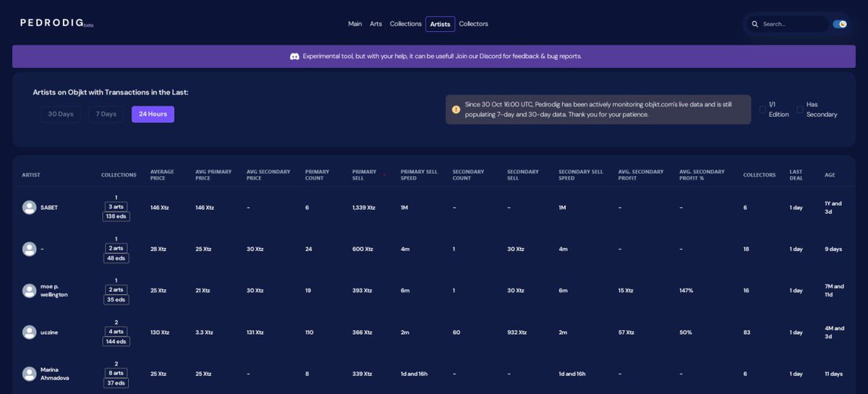Sort by the Primary Sell Speed column
Viewport: 868px width, 394px height.
coord(419,175)
